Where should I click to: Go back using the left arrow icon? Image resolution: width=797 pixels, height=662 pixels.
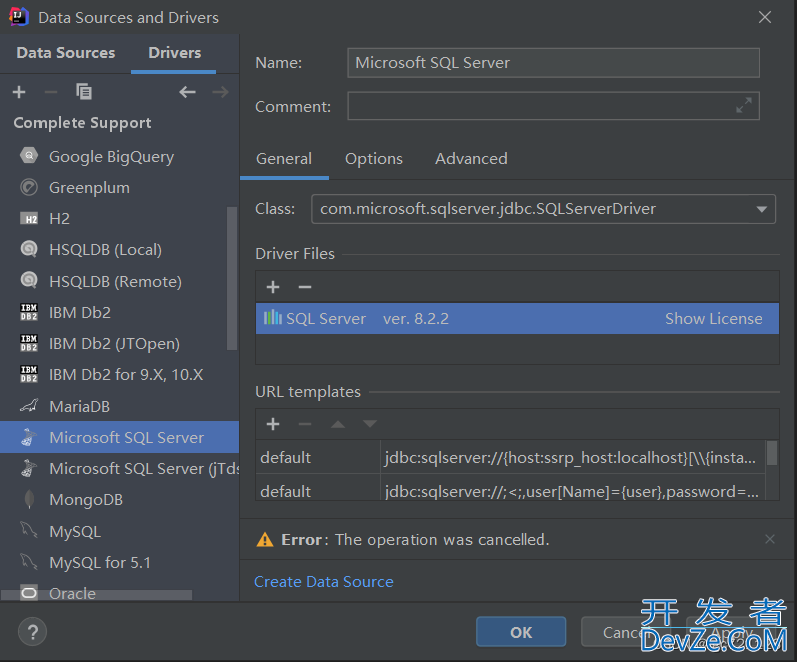188,92
